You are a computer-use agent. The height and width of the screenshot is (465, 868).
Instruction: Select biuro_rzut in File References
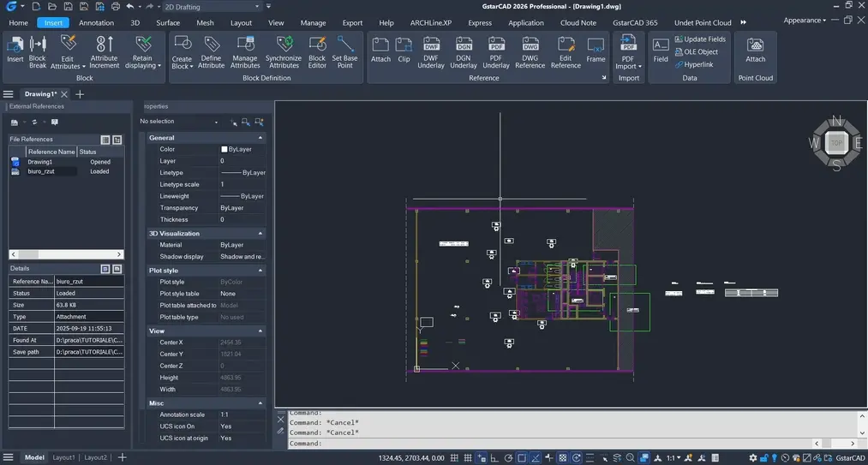41,171
